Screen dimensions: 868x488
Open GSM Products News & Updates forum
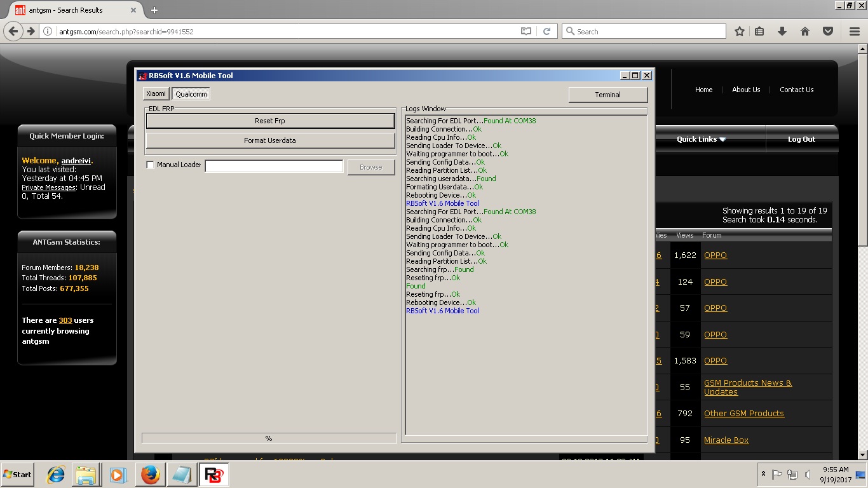[x=748, y=387]
